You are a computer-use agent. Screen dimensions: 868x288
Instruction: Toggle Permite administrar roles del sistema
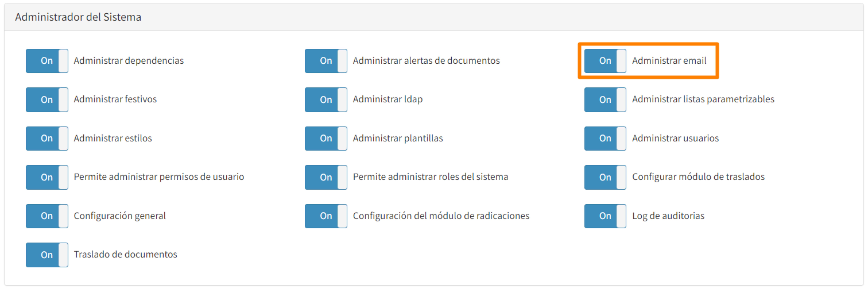coord(326,177)
